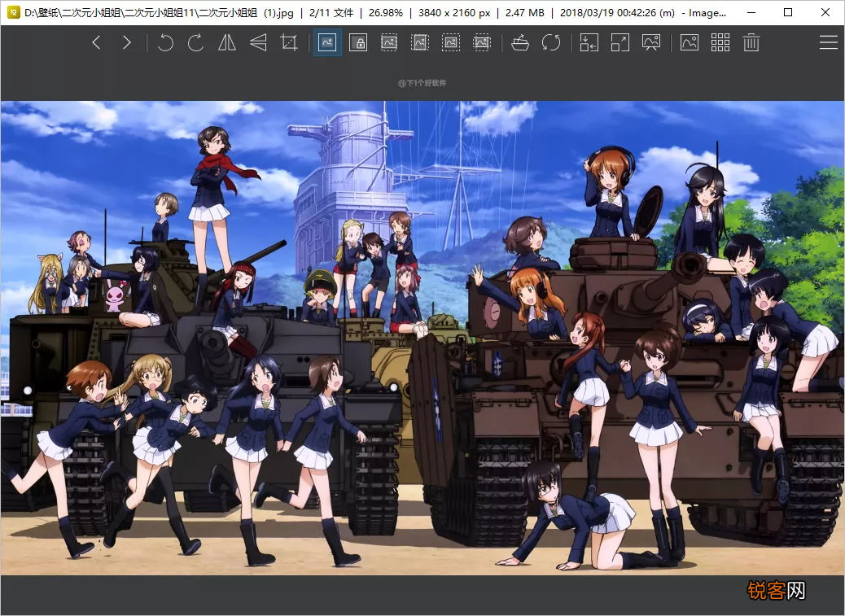Open an image file
The width and height of the screenshot is (845, 616).
tap(520, 42)
